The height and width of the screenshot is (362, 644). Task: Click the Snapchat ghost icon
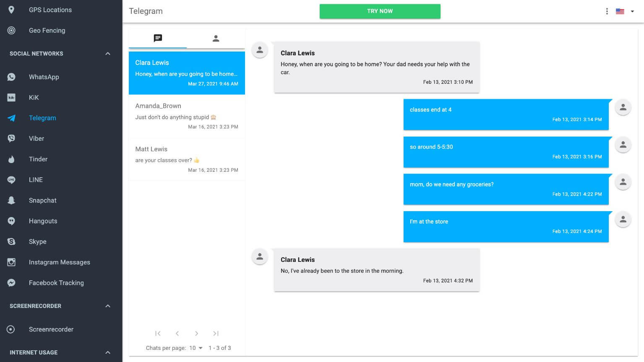click(x=11, y=200)
